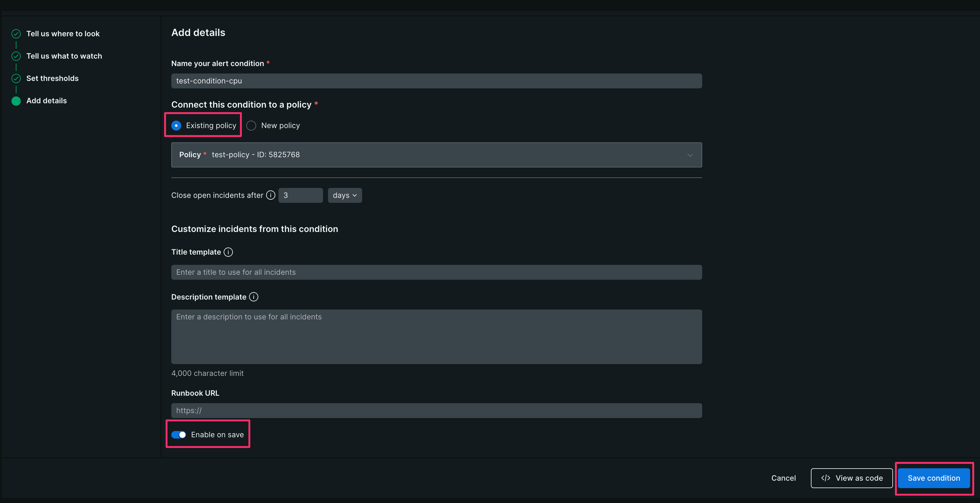This screenshot has width=980, height=503.
Task: Click the Save condition button
Action: (x=934, y=478)
